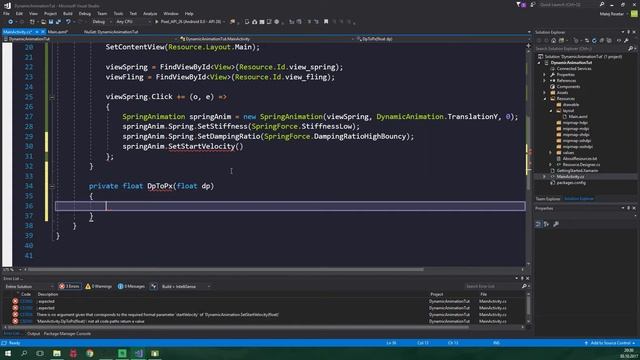Open the Window menu
Screen dimensions: 640x360
pyautogui.click(x=171, y=13)
